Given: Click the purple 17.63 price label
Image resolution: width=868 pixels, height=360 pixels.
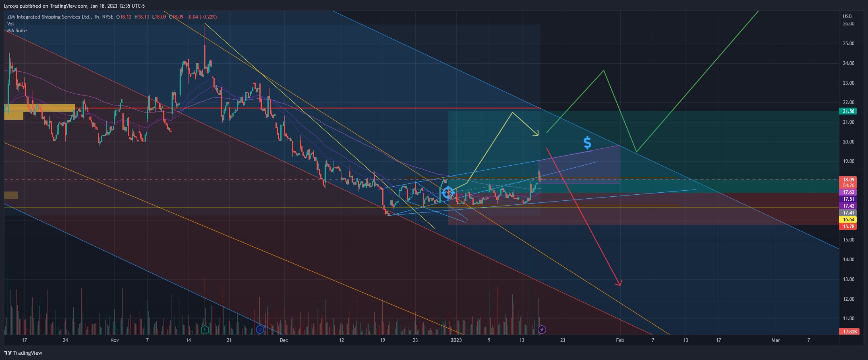Looking at the screenshot, I should click(849, 193).
